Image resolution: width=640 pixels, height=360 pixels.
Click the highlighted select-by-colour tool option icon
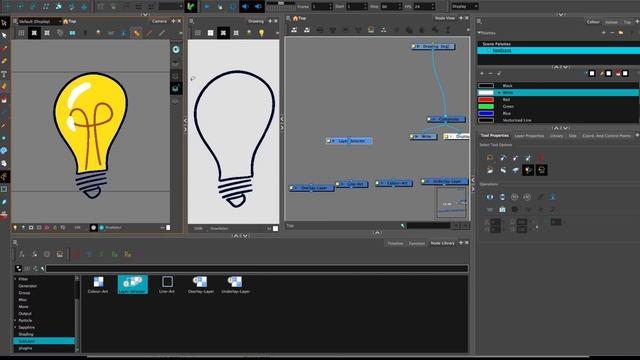point(529,170)
